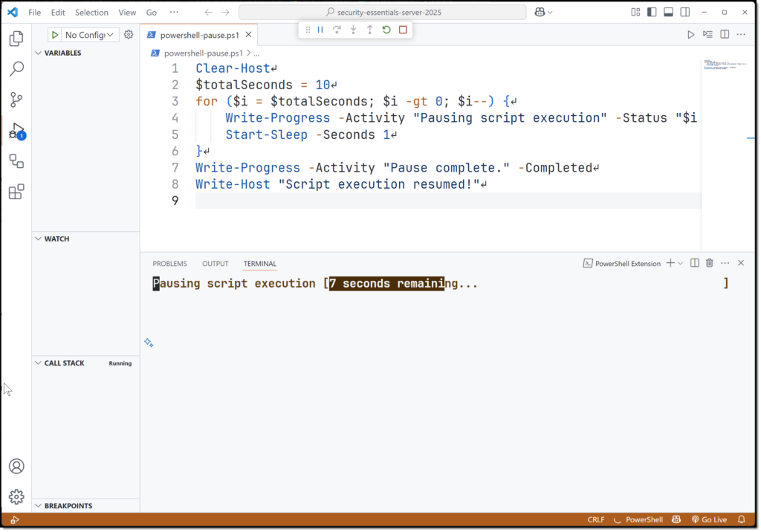Switch to the PROBLEMS tab
This screenshot has height=532, width=761.
tap(170, 264)
